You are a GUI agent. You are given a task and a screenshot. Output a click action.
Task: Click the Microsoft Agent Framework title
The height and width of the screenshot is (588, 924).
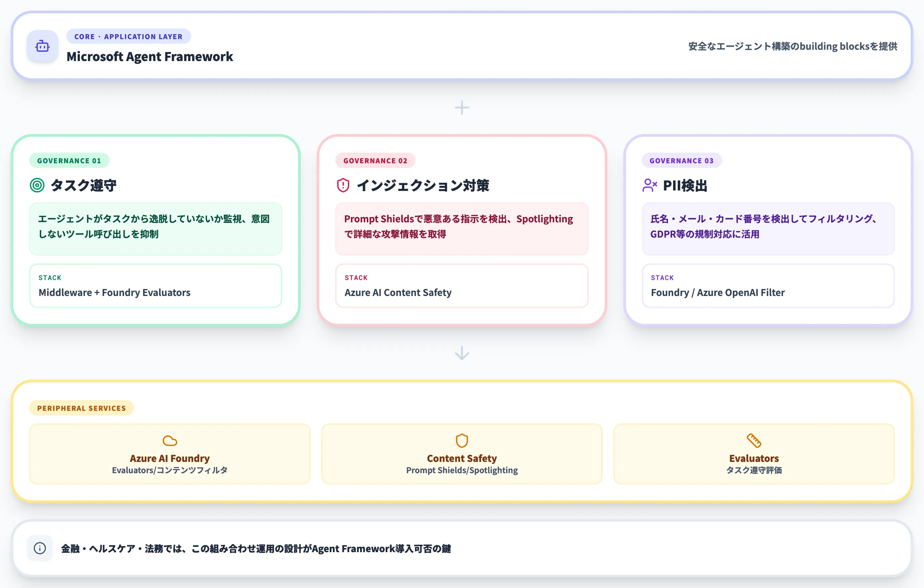[x=150, y=56]
